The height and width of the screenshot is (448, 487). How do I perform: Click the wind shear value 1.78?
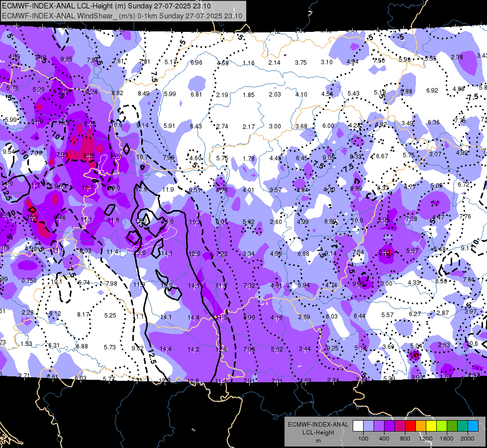tap(249, 159)
